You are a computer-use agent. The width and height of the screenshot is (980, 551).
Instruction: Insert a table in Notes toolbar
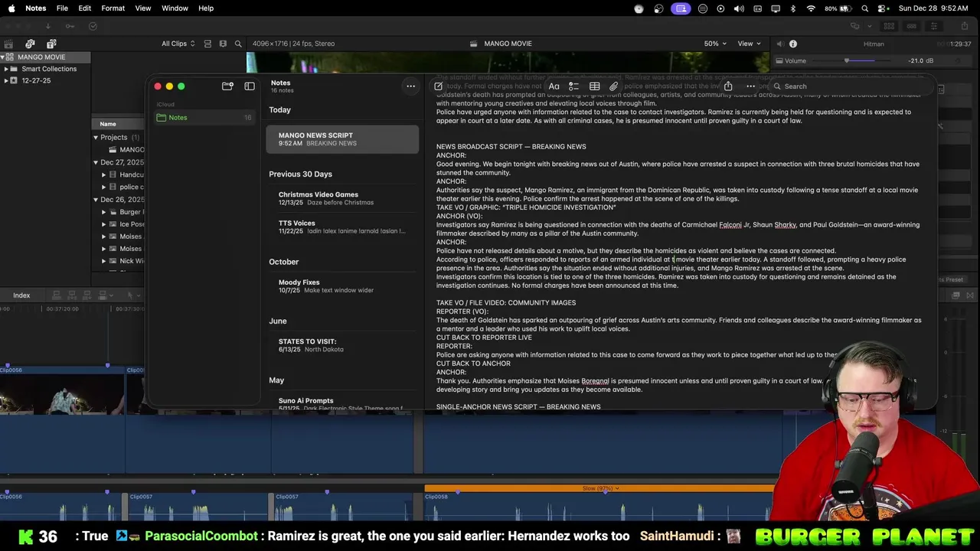coord(594,86)
